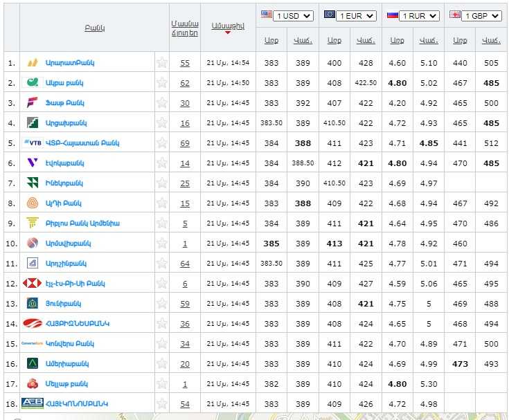Image resolution: width=509 pixels, height=420 pixels.
Task: Toggle favorite star for AraratBank row
Action: tap(162, 63)
